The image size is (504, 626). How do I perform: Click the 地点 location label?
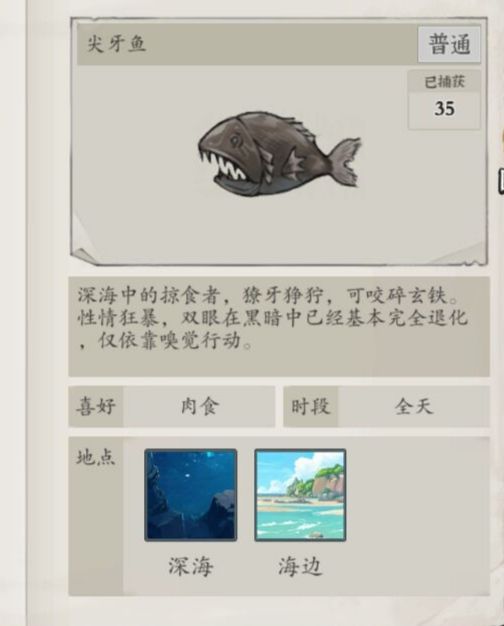[x=96, y=457]
